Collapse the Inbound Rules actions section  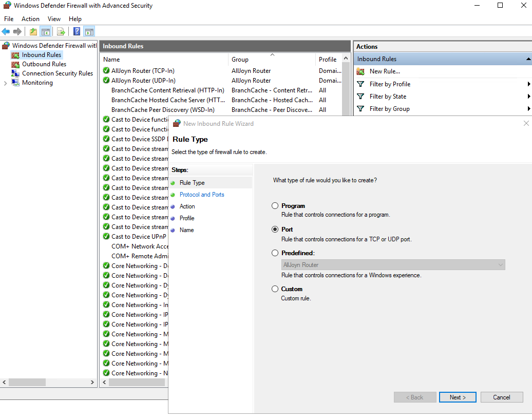[528, 59]
